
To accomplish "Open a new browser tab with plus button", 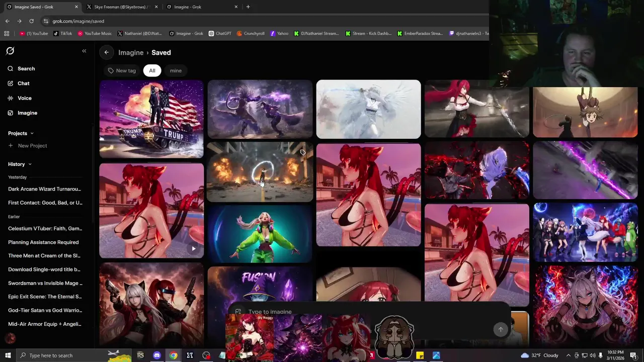I will coord(248,7).
